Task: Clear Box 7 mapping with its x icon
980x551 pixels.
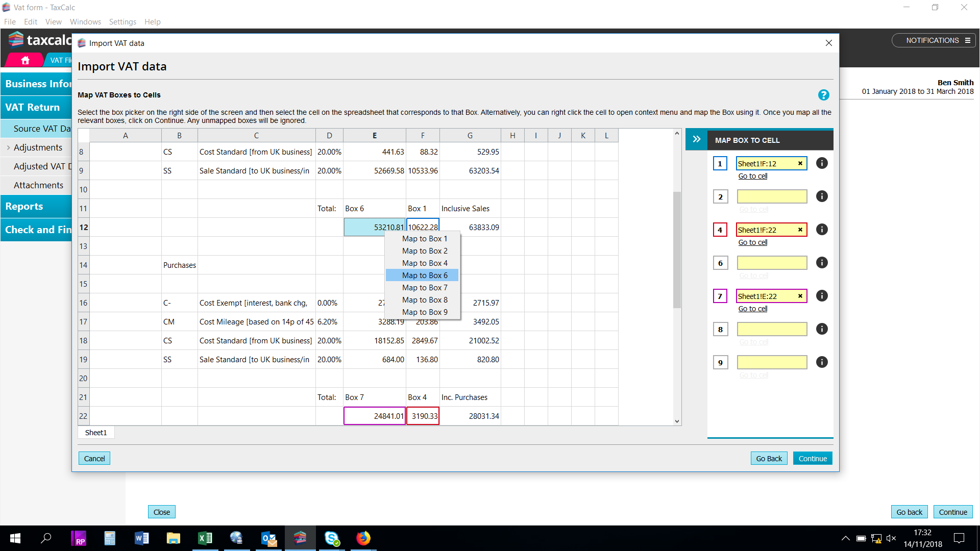Action: [x=800, y=296]
